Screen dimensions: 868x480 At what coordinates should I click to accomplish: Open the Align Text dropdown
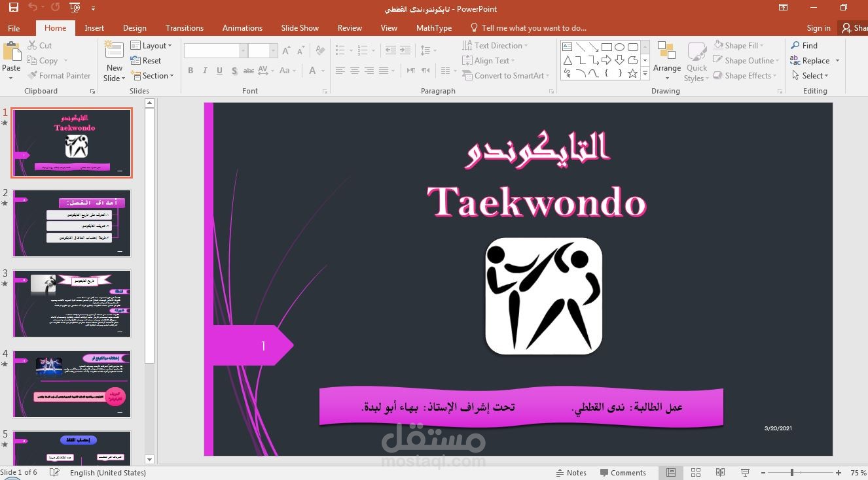489,61
